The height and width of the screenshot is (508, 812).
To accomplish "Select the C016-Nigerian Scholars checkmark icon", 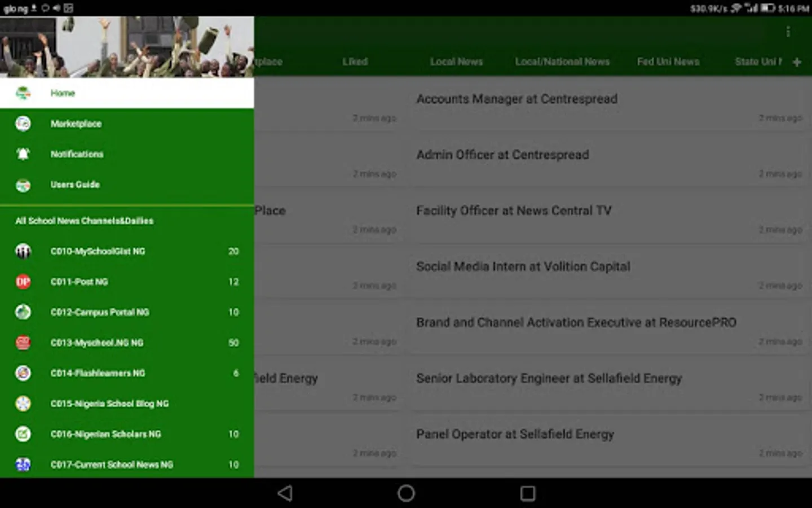I will [x=23, y=434].
